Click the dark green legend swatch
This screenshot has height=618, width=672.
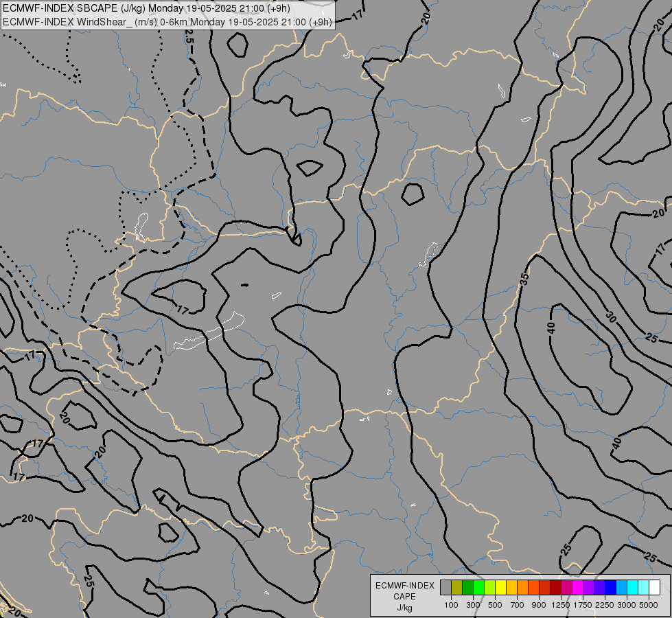point(467,588)
